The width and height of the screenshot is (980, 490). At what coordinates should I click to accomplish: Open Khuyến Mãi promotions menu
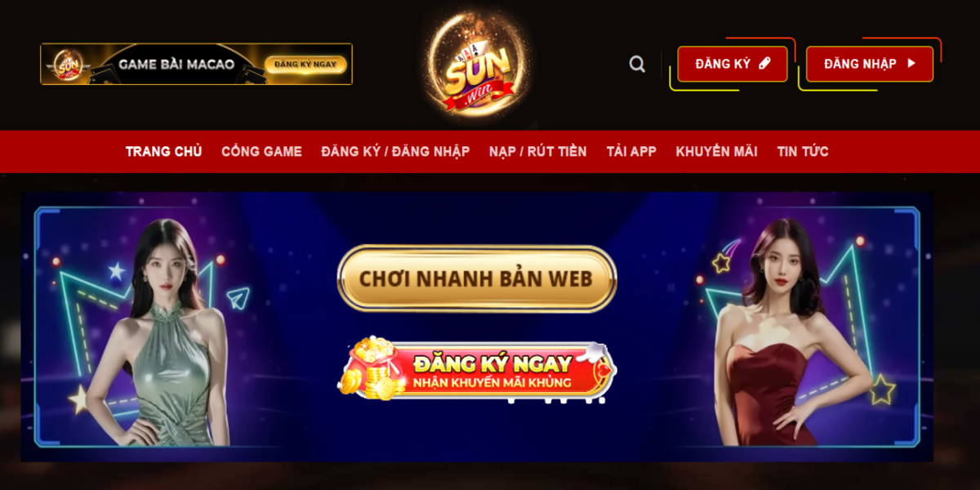click(x=716, y=151)
